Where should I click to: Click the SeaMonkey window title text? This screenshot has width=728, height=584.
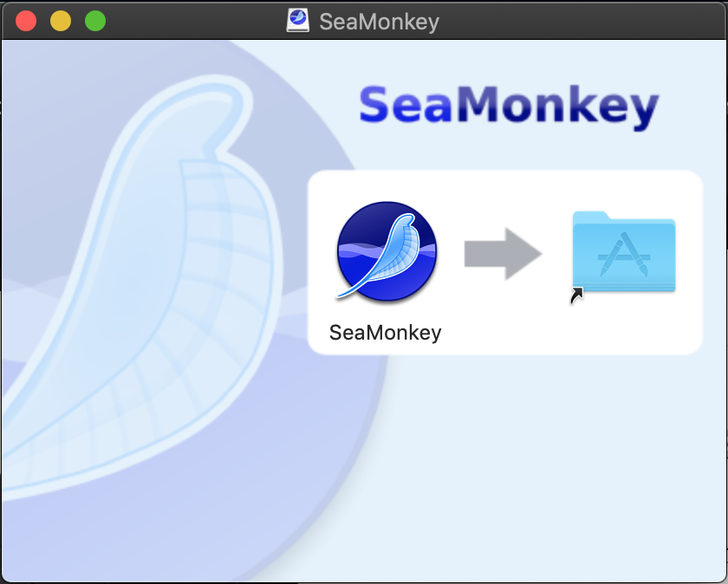pos(379,22)
